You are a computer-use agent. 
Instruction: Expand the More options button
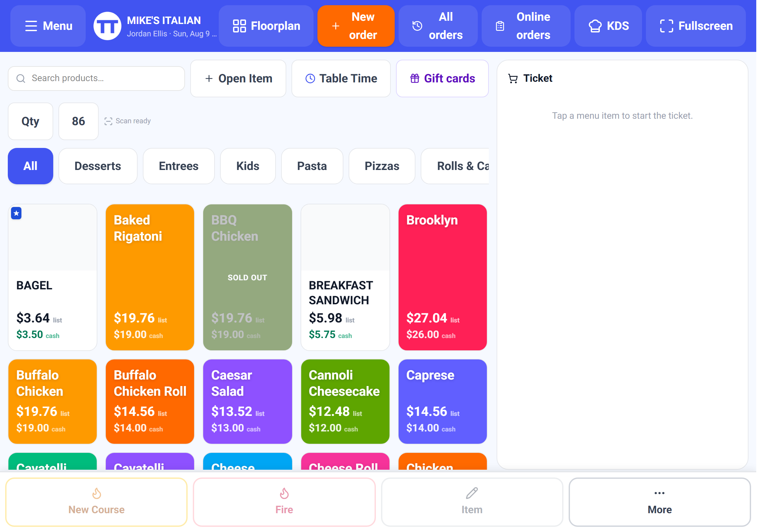(x=659, y=502)
